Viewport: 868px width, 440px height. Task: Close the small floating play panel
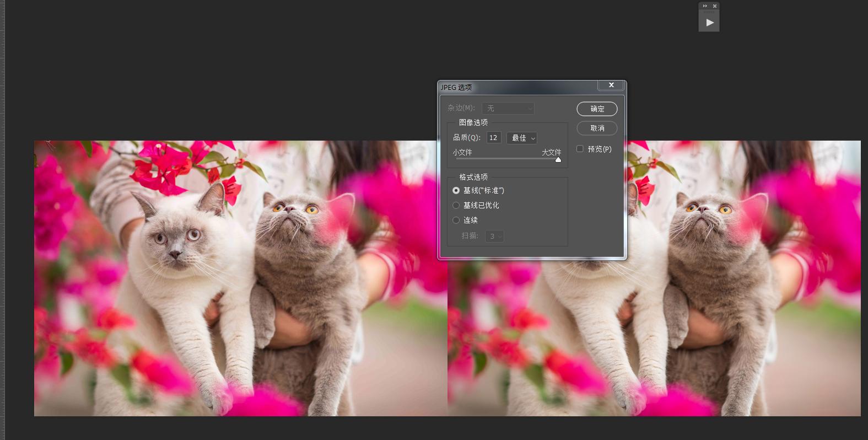coord(715,6)
